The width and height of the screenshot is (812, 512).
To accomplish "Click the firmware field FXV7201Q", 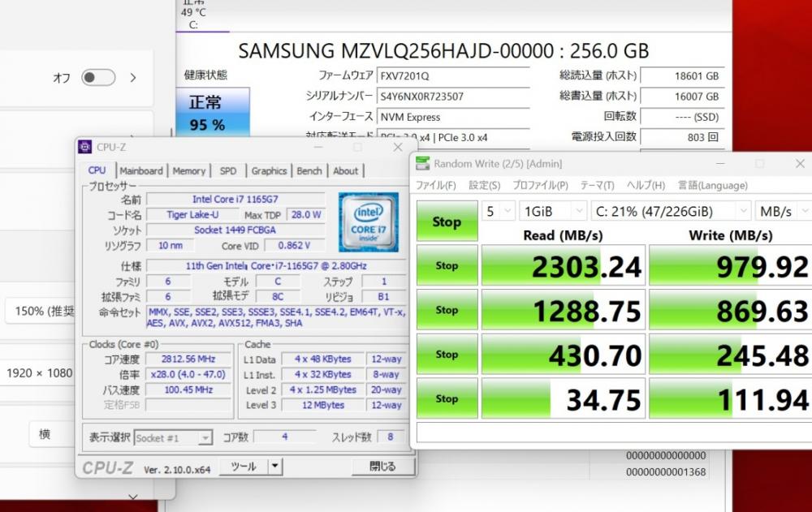I will click(x=453, y=76).
